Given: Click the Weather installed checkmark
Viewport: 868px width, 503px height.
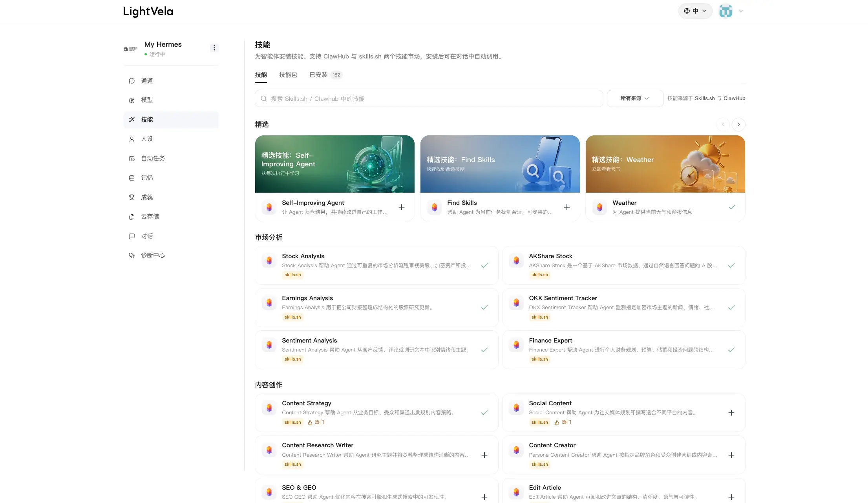Looking at the screenshot, I should tap(732, 207).
